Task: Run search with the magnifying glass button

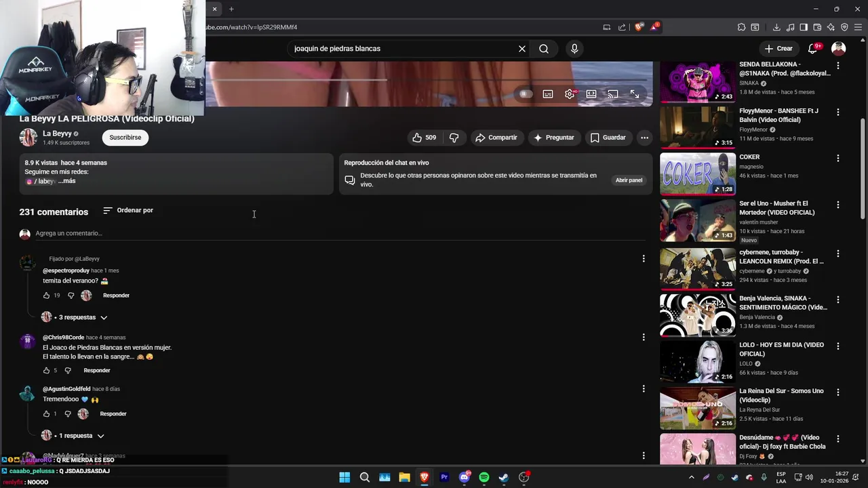Action: (544, 49)
